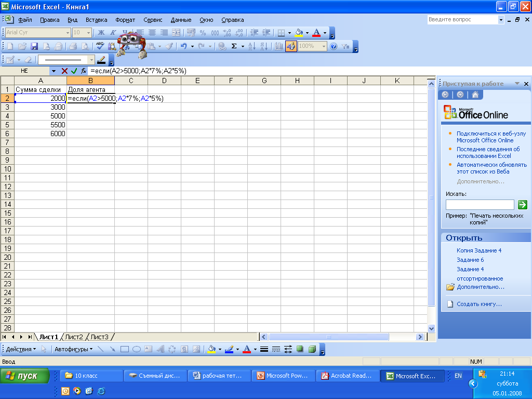Click the Искать search input field

[480, 205]
